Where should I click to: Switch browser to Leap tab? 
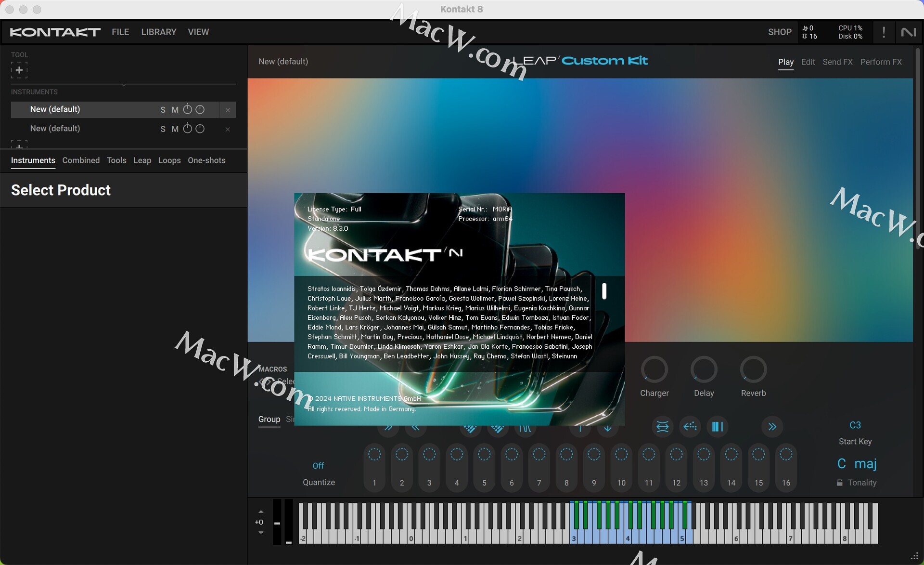142,160
